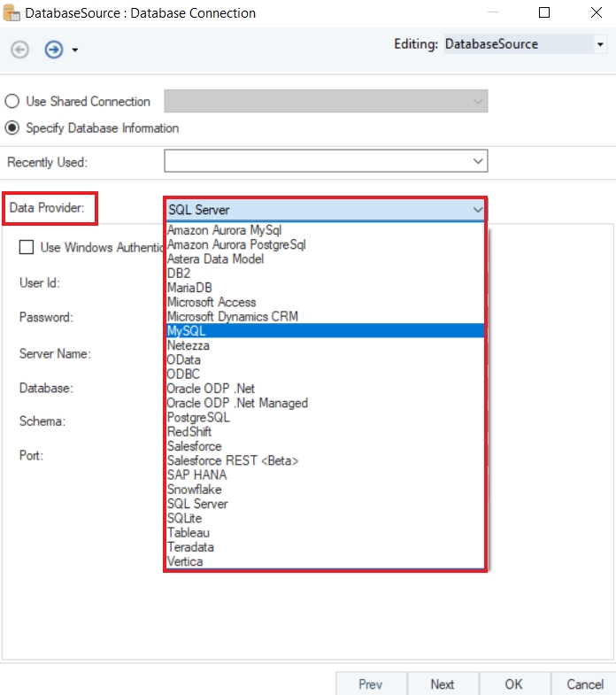Choose Oracle ODP .Net Managed provider
Image resolution: width=616 pixels, height=695 pixels.
click(x=326, y=403)
